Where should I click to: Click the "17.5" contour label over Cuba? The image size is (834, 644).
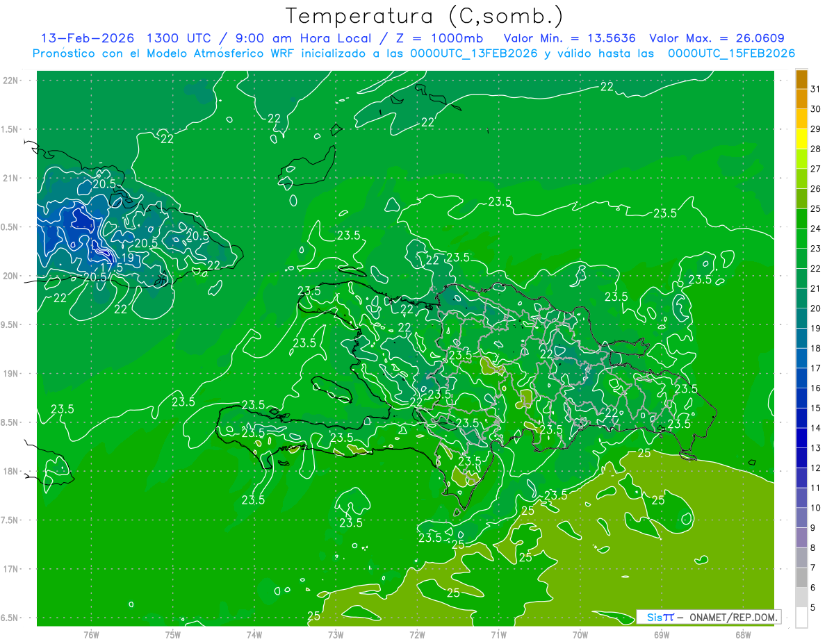112,267
